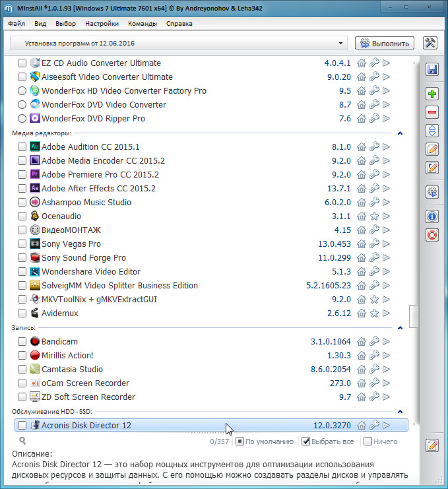The width and height of the screenshot is (448, 489).
Task: Click the magnifier search icon
Action: 22,441
